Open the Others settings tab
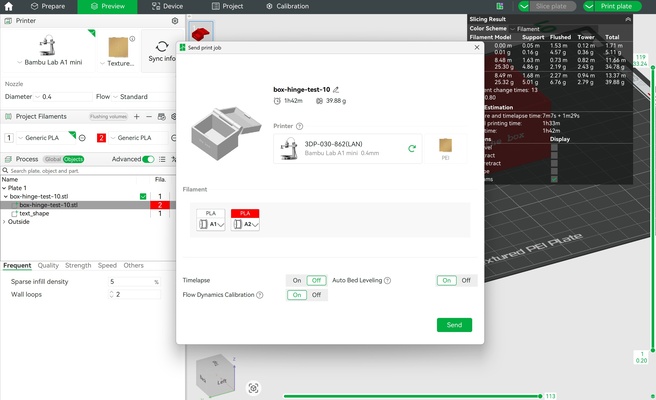The image size is (656, 400). coord(133,265)
